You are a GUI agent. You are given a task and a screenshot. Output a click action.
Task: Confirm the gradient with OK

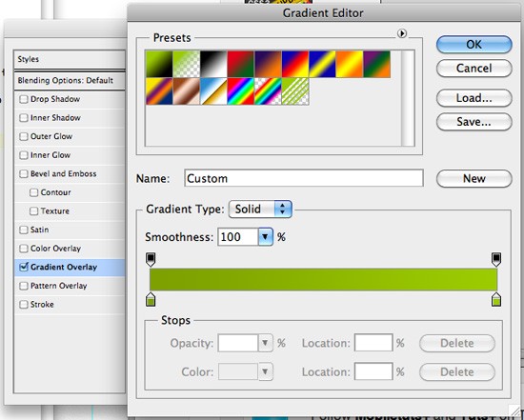click(474, 45)
